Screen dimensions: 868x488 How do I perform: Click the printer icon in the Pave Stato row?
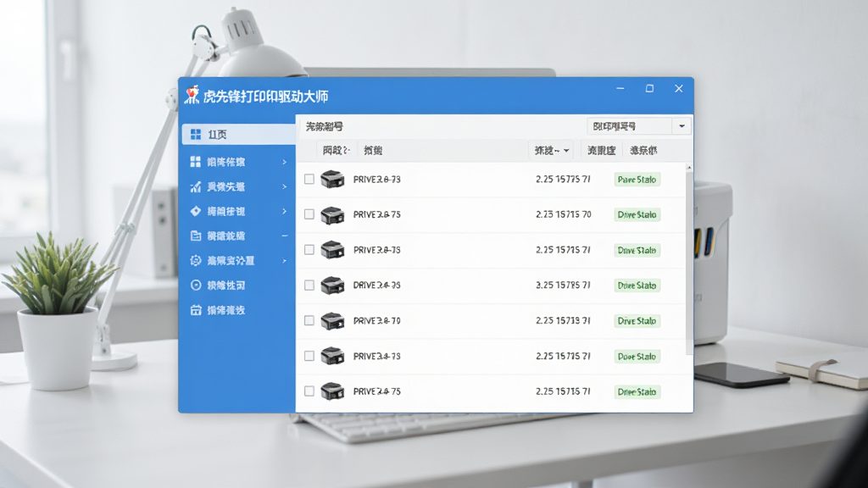coord(332,180)
